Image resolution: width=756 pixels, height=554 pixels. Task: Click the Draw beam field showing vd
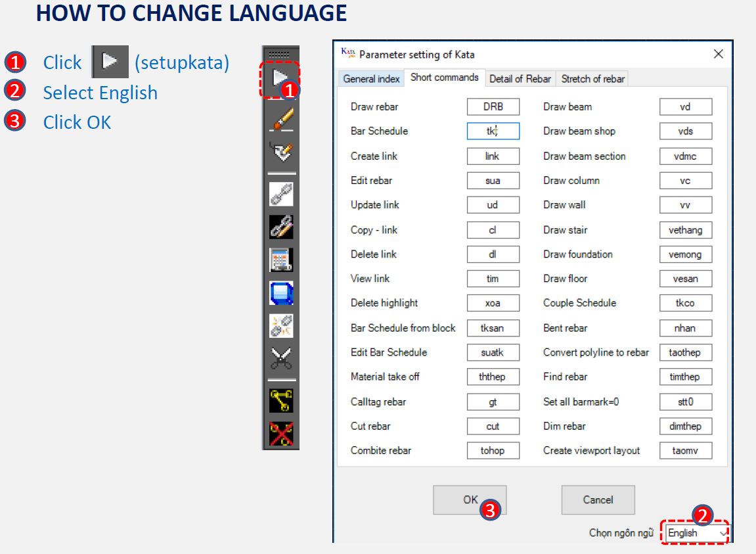point(686,106)
